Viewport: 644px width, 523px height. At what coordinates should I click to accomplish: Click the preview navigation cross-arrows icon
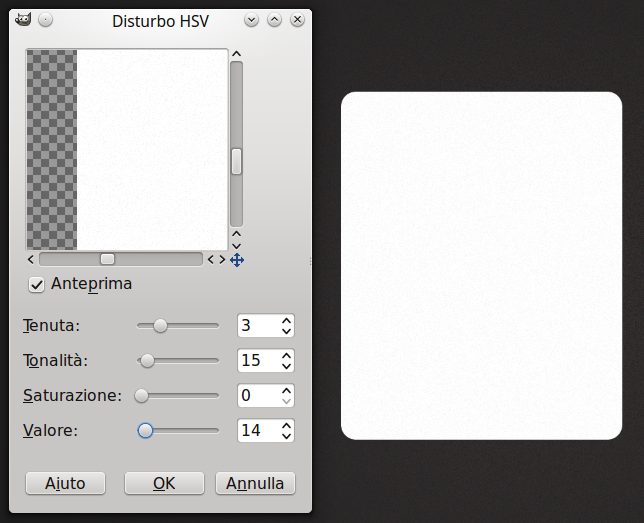point(237,260)
